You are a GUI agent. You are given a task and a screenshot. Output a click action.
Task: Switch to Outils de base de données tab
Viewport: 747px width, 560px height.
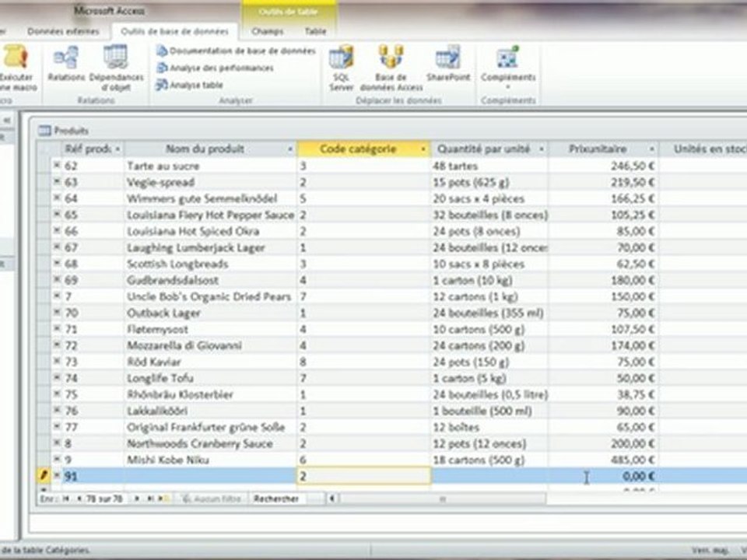174,31
